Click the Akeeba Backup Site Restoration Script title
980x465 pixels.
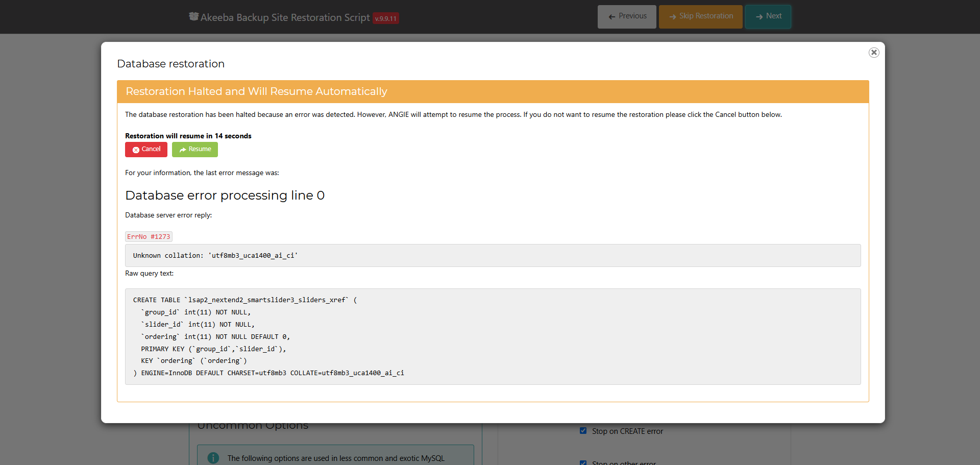pyautogui.click(x=285, y=17)
